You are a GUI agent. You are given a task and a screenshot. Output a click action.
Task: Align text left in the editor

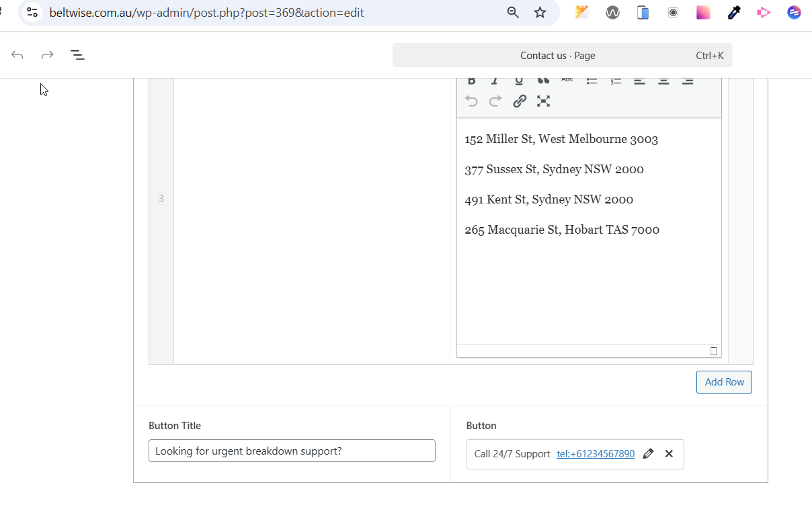(x=639, y=81)
